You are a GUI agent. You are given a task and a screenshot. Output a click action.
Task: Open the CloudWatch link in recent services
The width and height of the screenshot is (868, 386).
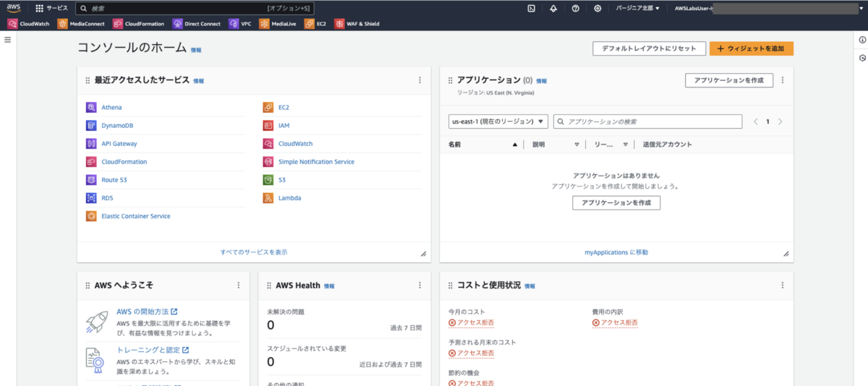295,143
